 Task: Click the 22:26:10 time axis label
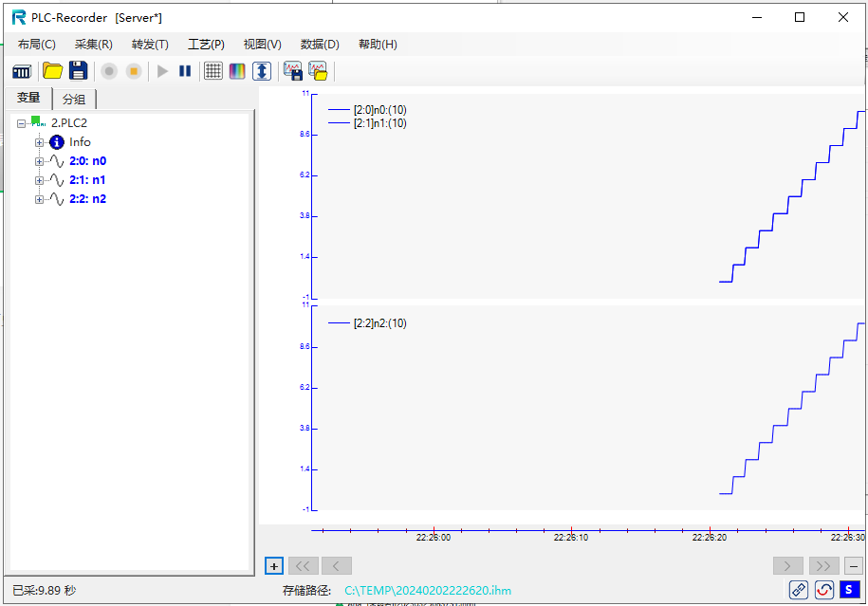[x=571, y=538]
